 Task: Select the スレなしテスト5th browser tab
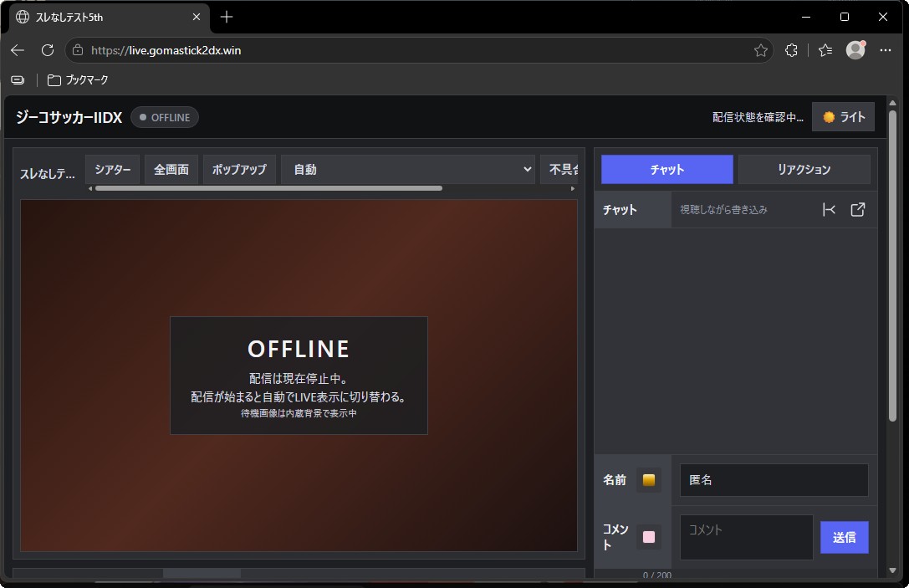(109, 17)
